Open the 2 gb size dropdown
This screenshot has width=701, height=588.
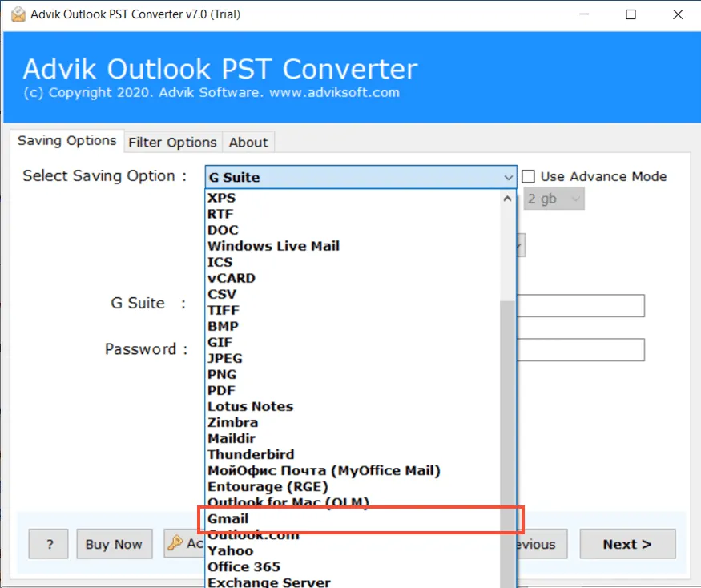tap(554, 199)
